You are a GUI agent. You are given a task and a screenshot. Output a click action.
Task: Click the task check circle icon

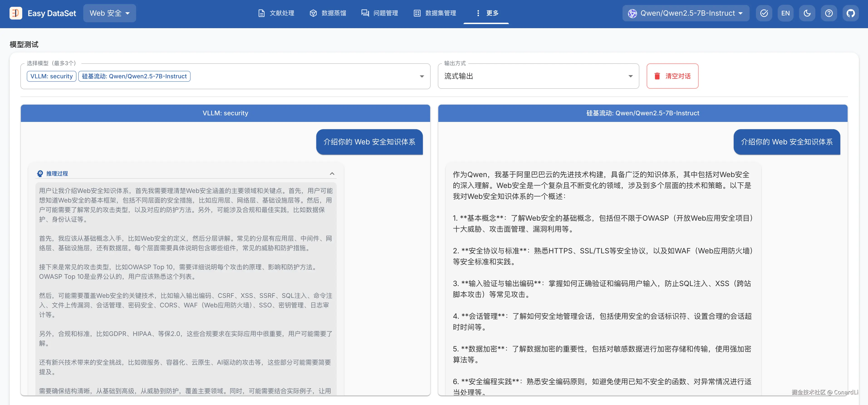click(x=764, y=13)
